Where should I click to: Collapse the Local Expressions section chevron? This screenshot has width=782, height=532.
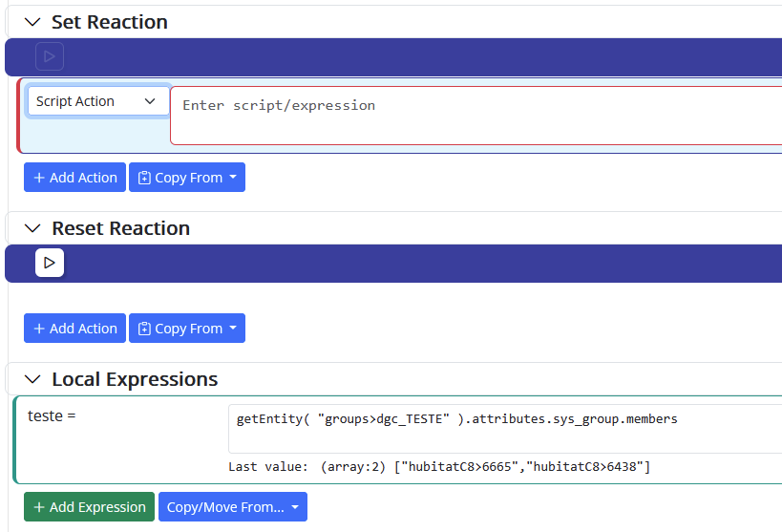tap(32, 379)
